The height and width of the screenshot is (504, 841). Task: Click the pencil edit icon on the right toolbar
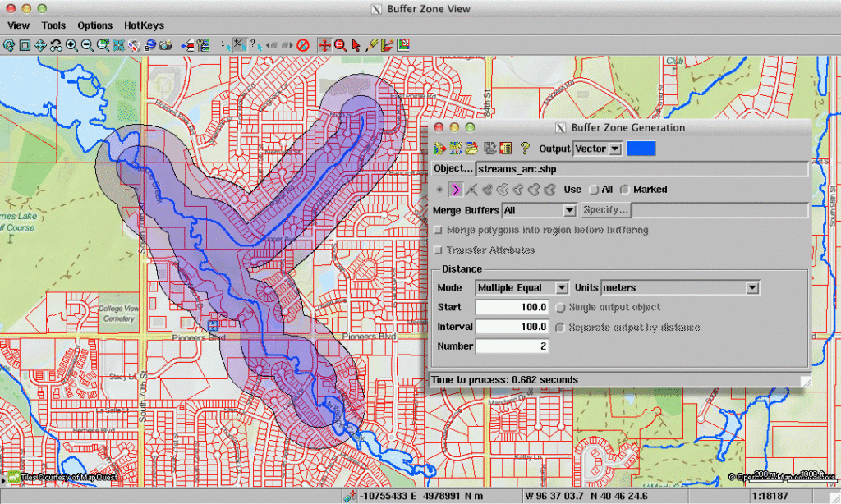pyautogui.click(x=371, y=44)
